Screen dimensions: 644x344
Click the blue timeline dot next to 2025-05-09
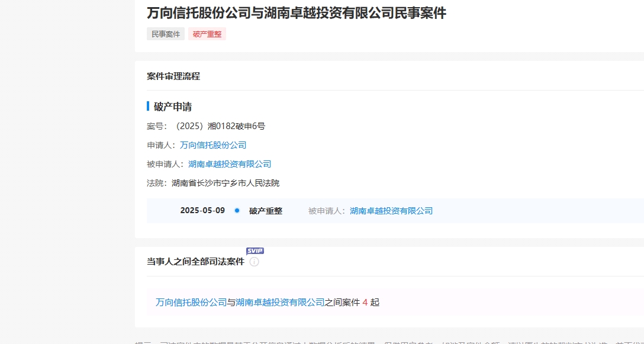point(237,211)
